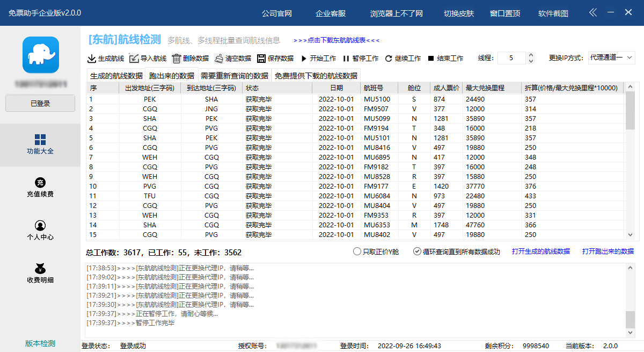This screenshot has width=644, height=352.
Task: Switch to 免费提供下载的航线数据 tab
Action: coord(316,76)
